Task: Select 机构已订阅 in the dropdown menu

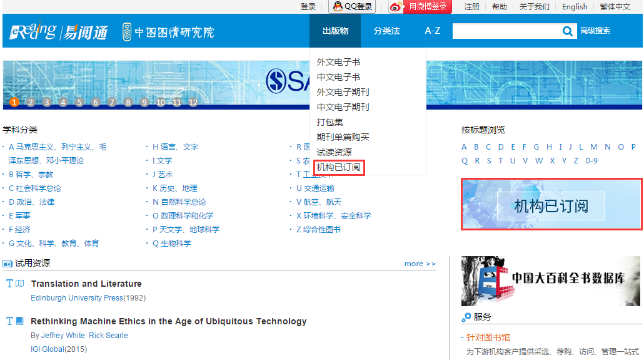Action: 338,167
